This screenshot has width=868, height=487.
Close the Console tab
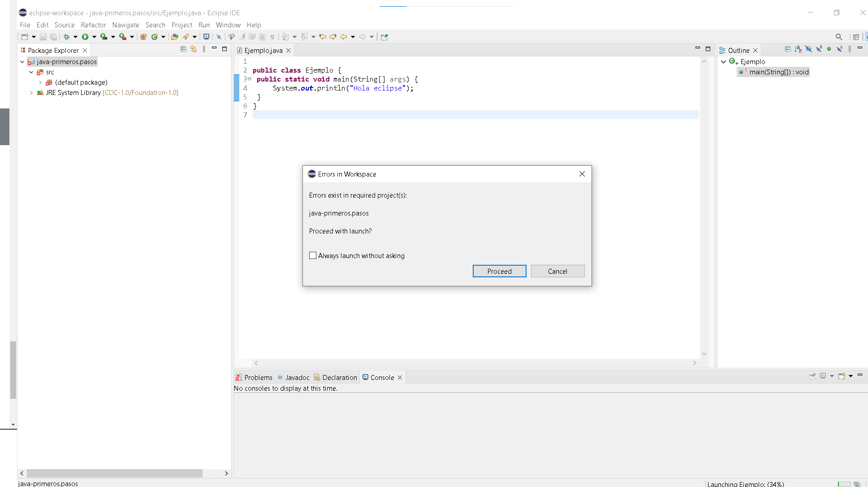(x=400, y=378)
